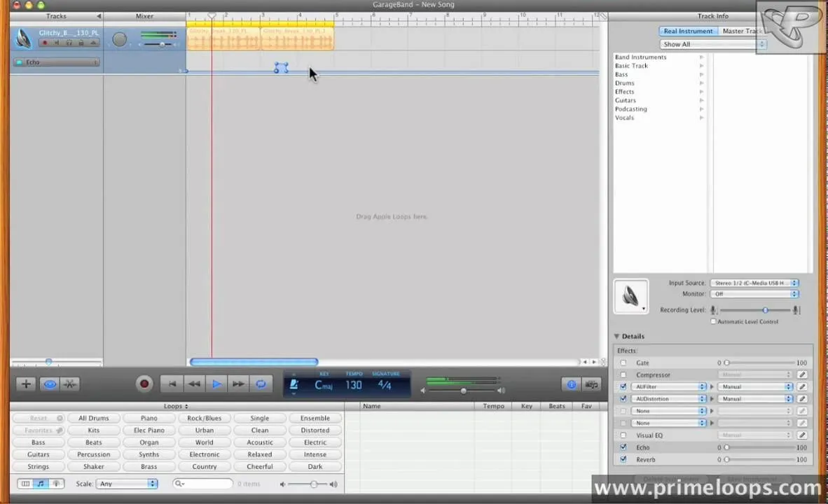
Task: Edit the Visual EQ with pencil button
Action: point(802,435)
